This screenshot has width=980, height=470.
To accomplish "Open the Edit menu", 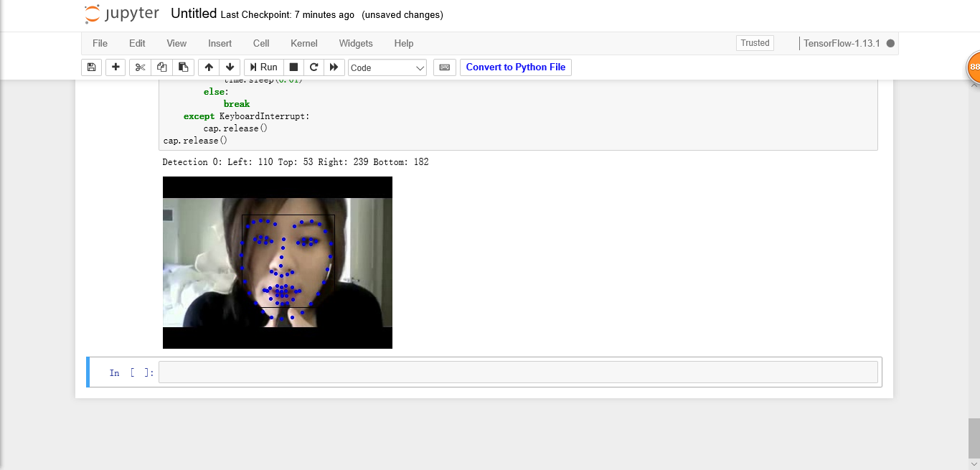I will [137, 43].
